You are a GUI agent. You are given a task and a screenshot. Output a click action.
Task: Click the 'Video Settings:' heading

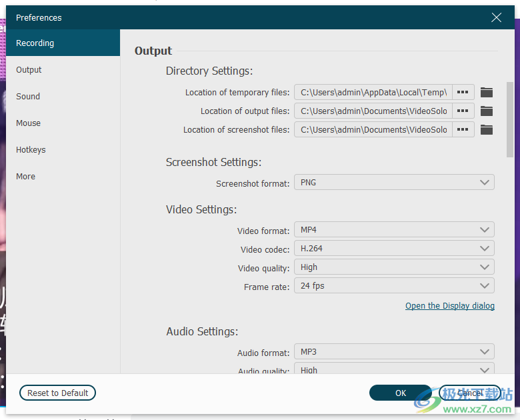[201, 209]
